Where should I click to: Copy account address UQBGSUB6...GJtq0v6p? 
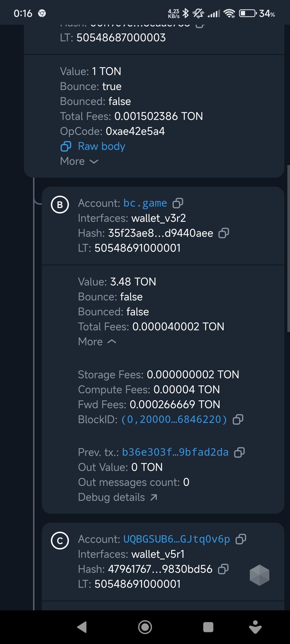tap(241, 539)
